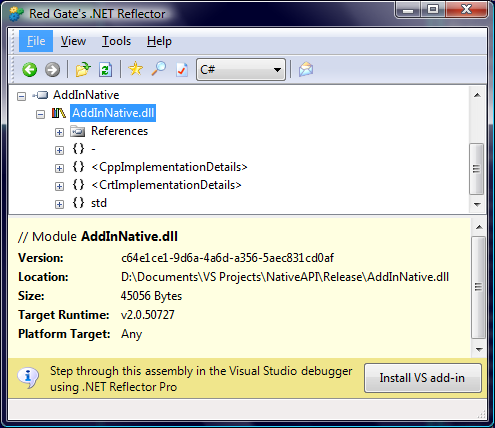Click the grey Forward navigation arrow
This screenshot has width=495, height=428.
point(52,70)
